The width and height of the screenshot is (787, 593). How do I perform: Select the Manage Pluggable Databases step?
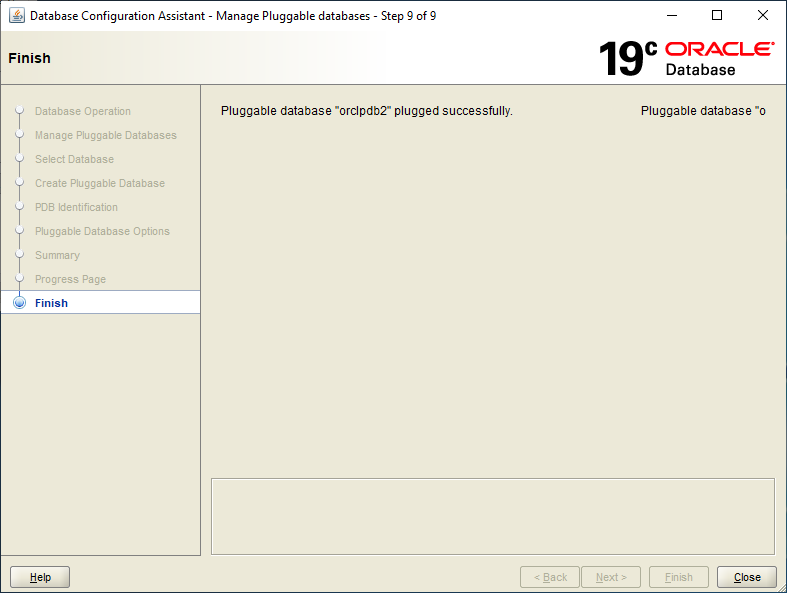106,135
